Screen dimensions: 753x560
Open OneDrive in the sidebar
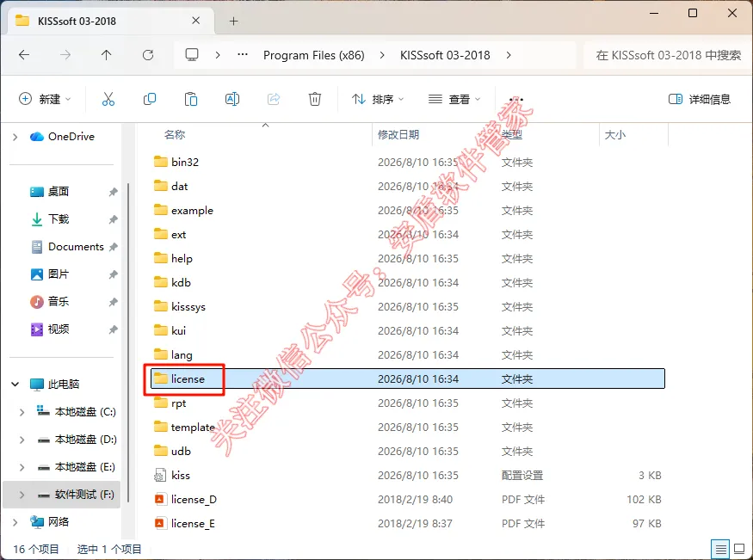[62, 137]
